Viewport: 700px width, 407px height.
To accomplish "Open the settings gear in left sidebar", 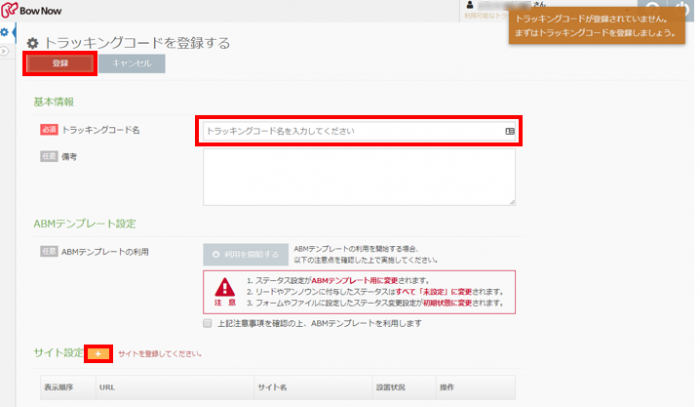I will click(x=5, y=33).
